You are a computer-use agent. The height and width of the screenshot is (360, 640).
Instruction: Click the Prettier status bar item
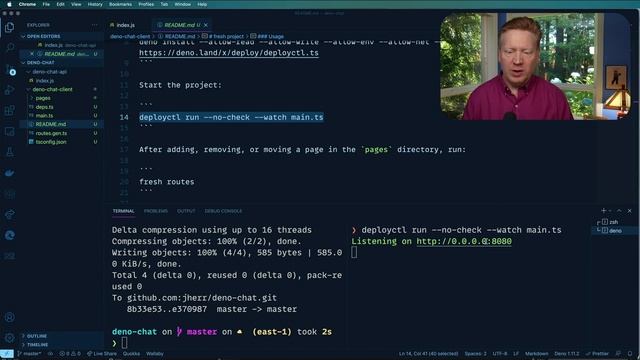(x=598, y=353)
